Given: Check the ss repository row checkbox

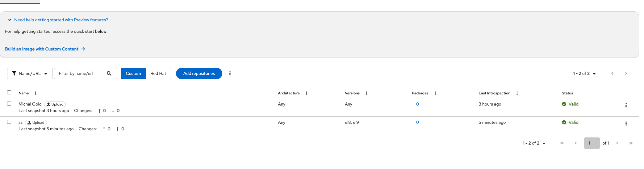Looking at the screenshot, I should pyautogui.click(x=9, y=122).
